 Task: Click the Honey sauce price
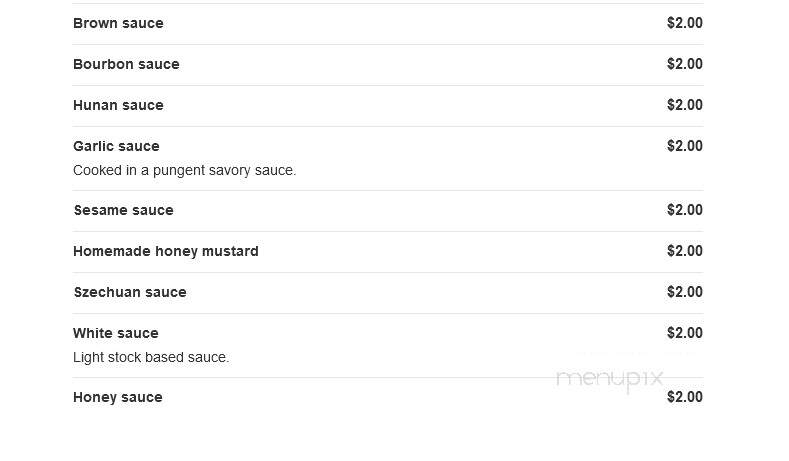(x=685, y=397)
